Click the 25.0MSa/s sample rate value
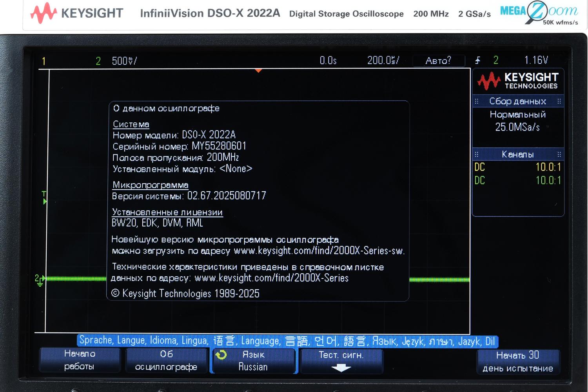This screenshot has width=588, height=392. pos(517,127)
